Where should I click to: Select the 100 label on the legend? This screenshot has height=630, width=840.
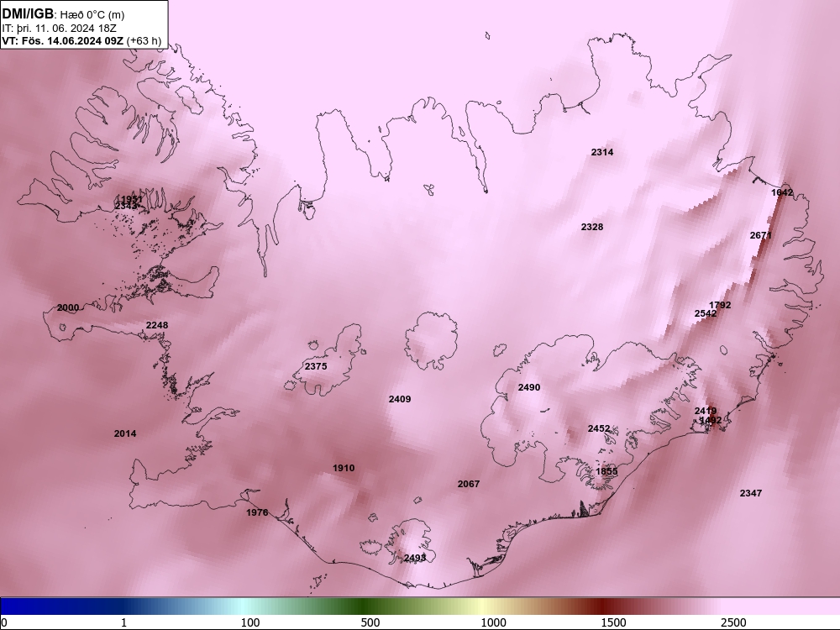[x=250, y=622]
